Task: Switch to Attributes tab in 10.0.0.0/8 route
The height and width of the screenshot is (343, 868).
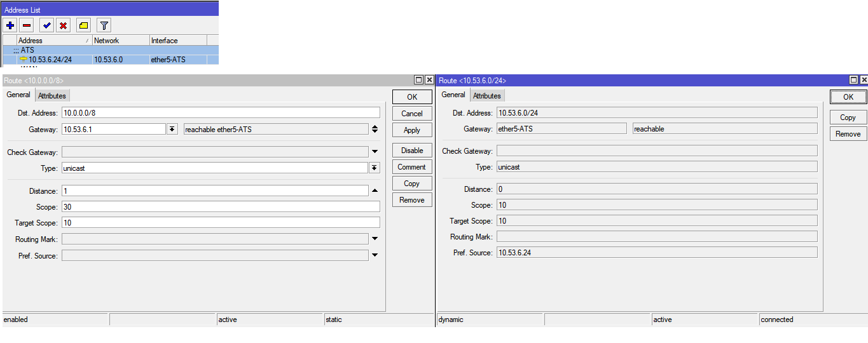Action: [x=52, y=96]
